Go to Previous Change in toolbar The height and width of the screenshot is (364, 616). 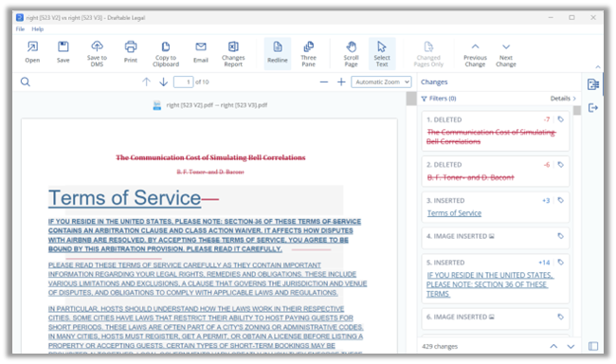point(475,53)
